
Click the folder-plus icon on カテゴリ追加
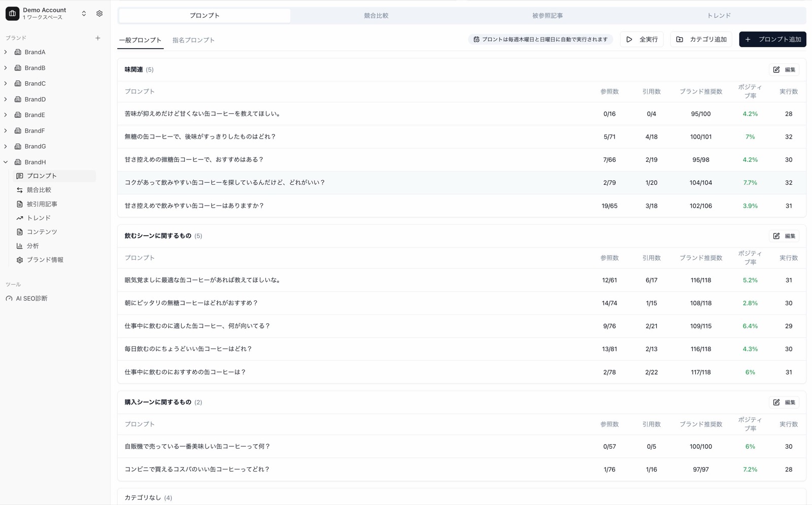680,40
